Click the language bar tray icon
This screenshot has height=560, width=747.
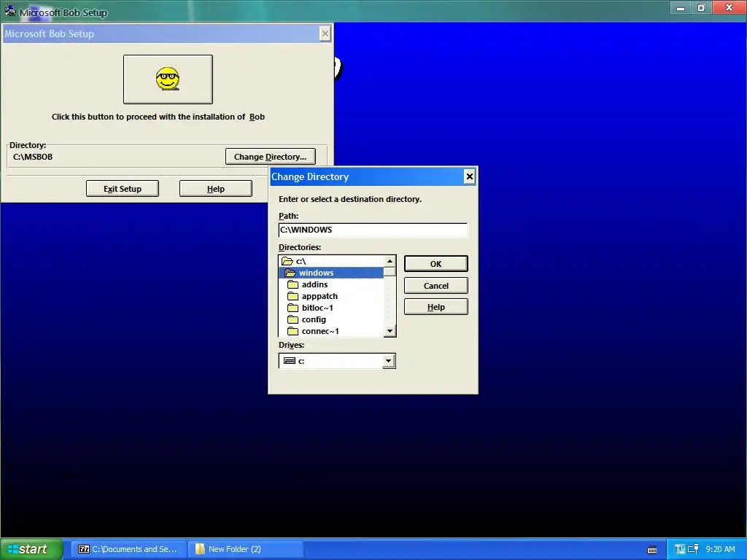pos(680,549)
